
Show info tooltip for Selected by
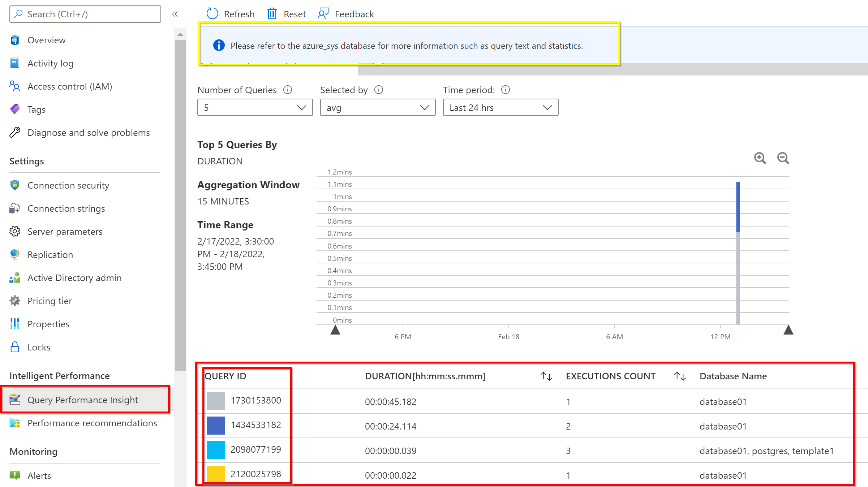378,90
